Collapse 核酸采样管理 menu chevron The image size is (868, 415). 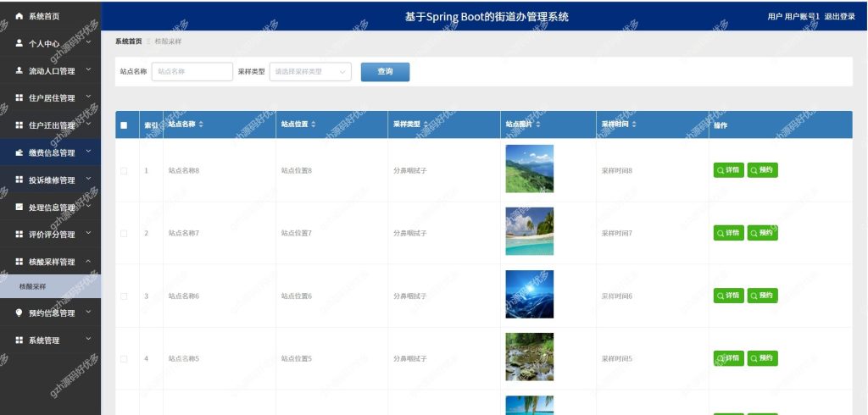click(88, 261)
